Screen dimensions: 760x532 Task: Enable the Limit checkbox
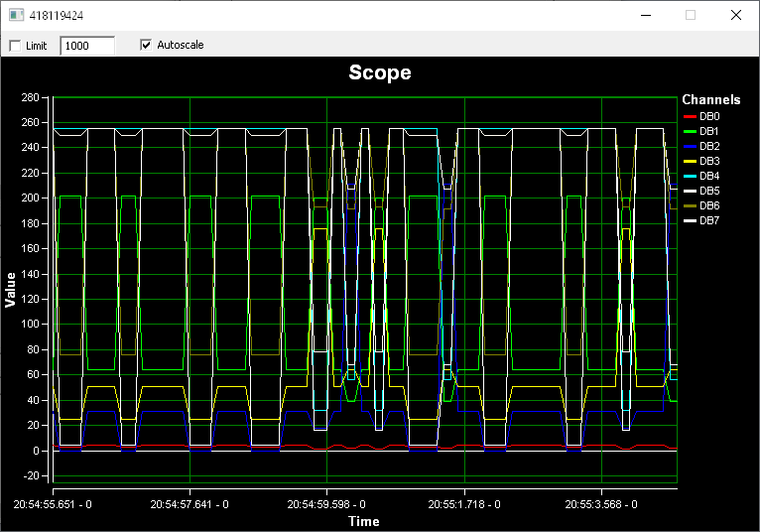point(16,46)
